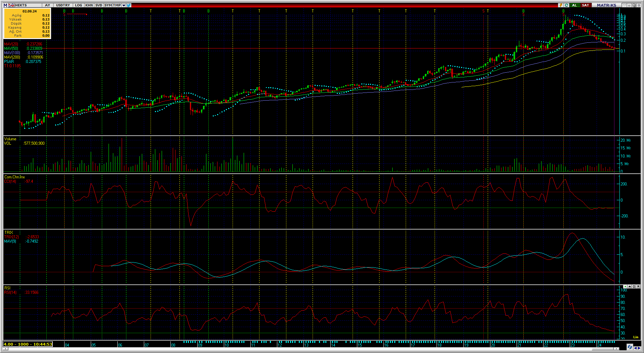Click the PSAR indicator label
This screenshot has height=353, width=644.
click(x=9, y=62)
